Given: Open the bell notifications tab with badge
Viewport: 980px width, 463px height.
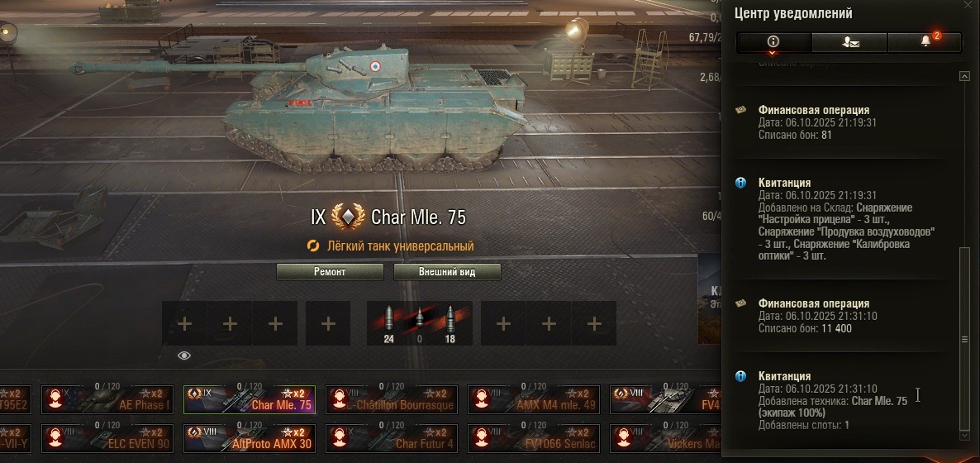Looking at the screenshot, I should point(925,42).
